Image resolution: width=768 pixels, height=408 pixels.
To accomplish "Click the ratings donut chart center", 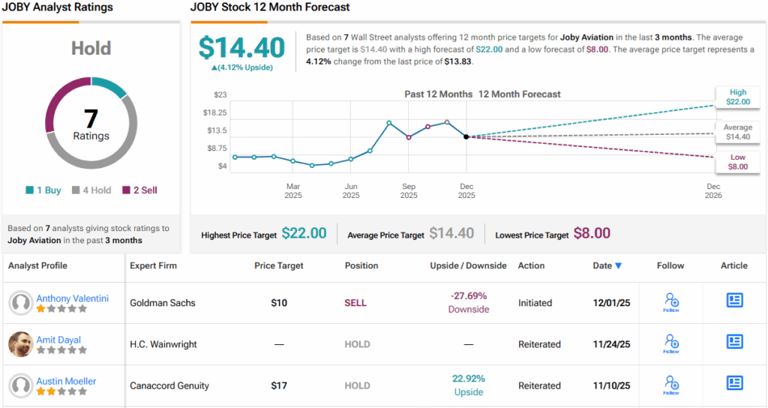I will [x=91, y=122].
